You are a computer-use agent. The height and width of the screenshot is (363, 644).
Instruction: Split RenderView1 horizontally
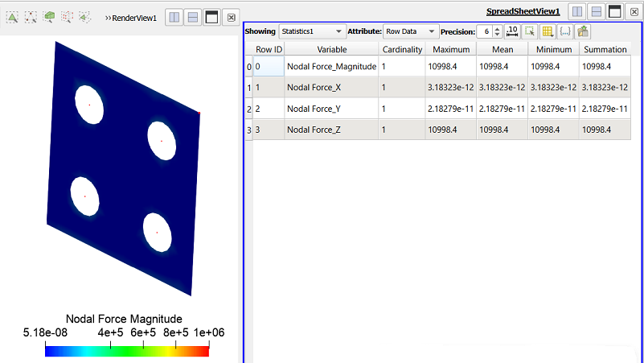174,17
